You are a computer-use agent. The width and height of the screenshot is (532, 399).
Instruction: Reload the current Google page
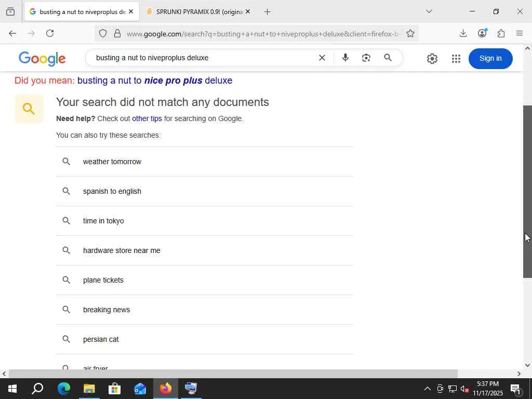(x=50, y=33)
